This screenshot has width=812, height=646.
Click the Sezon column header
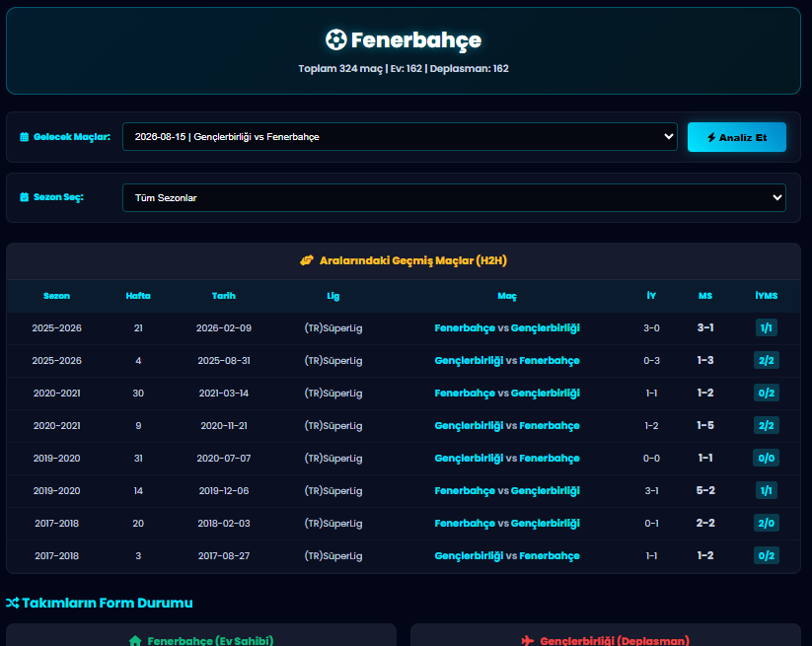pyautogui.click(x=56, y=296)
